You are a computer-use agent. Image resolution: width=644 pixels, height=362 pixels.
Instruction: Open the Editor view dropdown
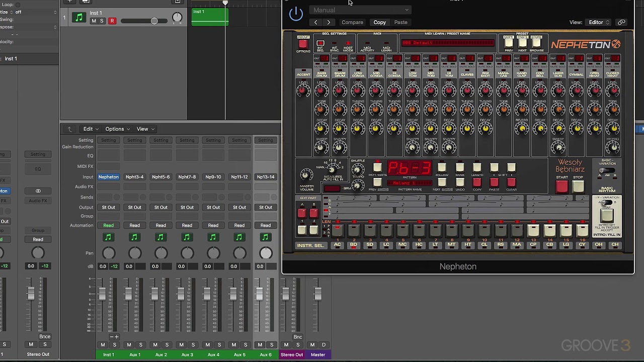point(599,22)
